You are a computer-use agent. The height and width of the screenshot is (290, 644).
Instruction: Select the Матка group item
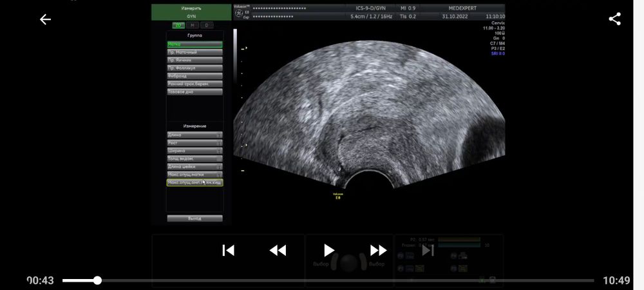point(194,44)
